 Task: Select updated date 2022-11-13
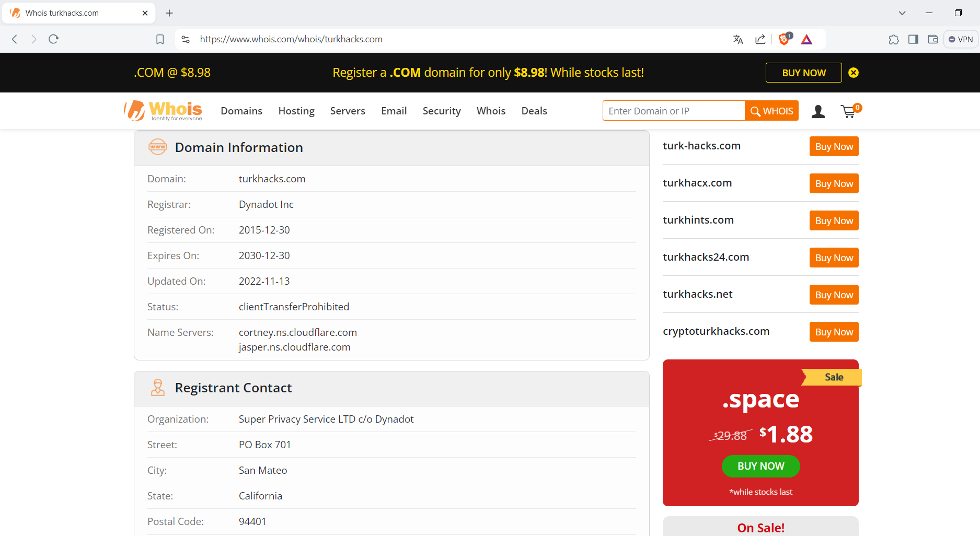coord(264,281)
